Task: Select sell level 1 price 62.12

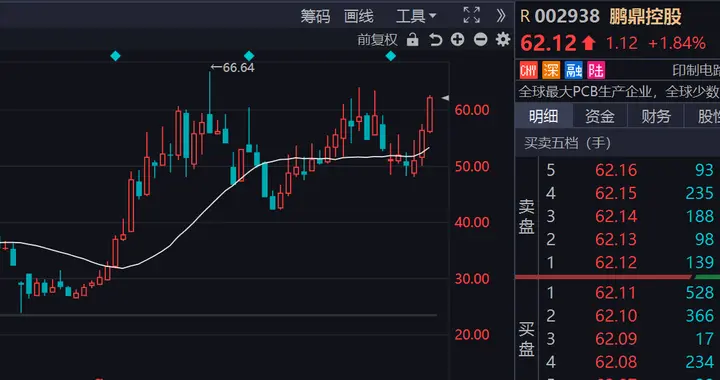Action: click(x=616, y=263)
